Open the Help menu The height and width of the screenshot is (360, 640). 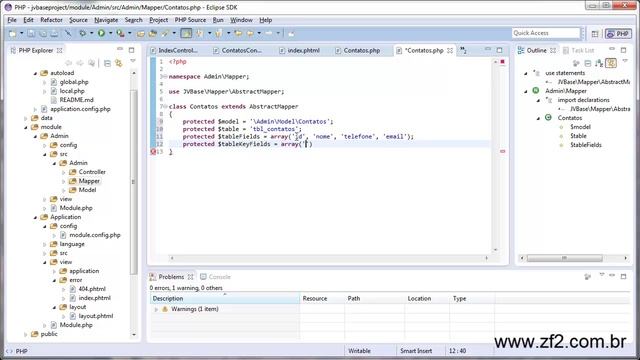266,20
